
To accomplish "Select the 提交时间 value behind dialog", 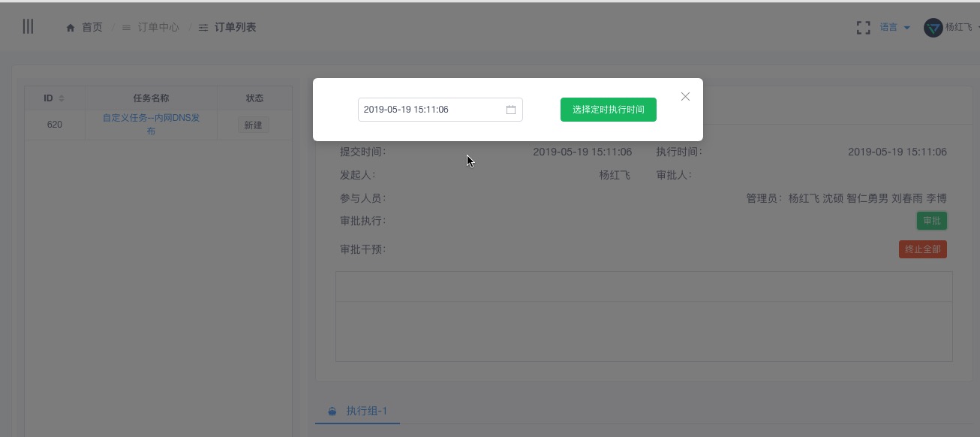I will [582, 152].
